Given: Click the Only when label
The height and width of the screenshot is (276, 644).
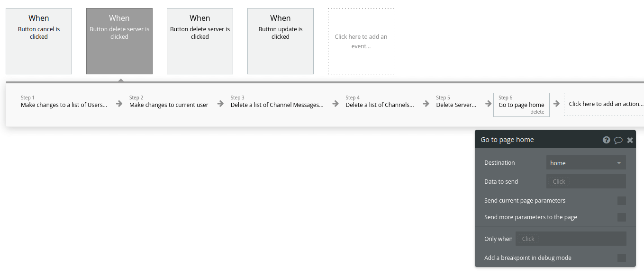Looking at the screenshot, I should coord(499,239).
